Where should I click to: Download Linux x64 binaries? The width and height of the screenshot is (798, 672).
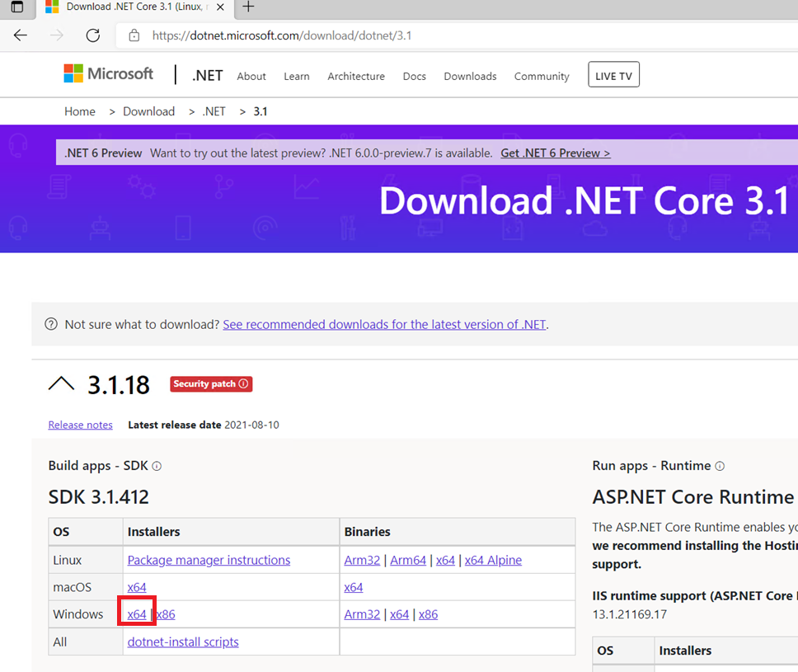[445, 560]
